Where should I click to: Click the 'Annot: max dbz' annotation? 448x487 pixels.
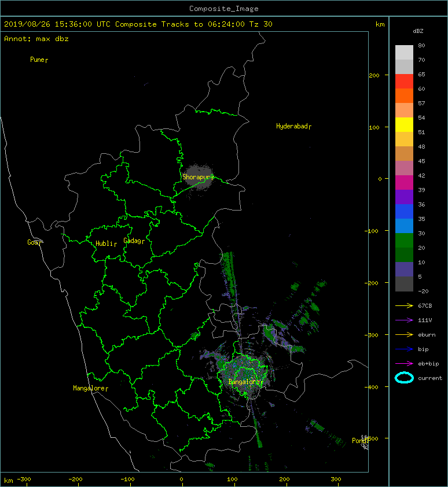(36, 39)
